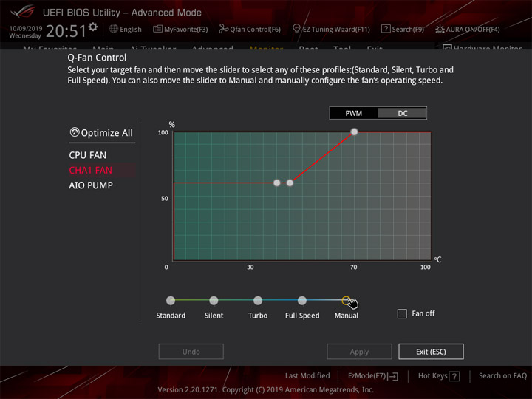Click the Full Speed profile label
The height and width of the screenshot is (399, 532).
click(x=302, y=316)
